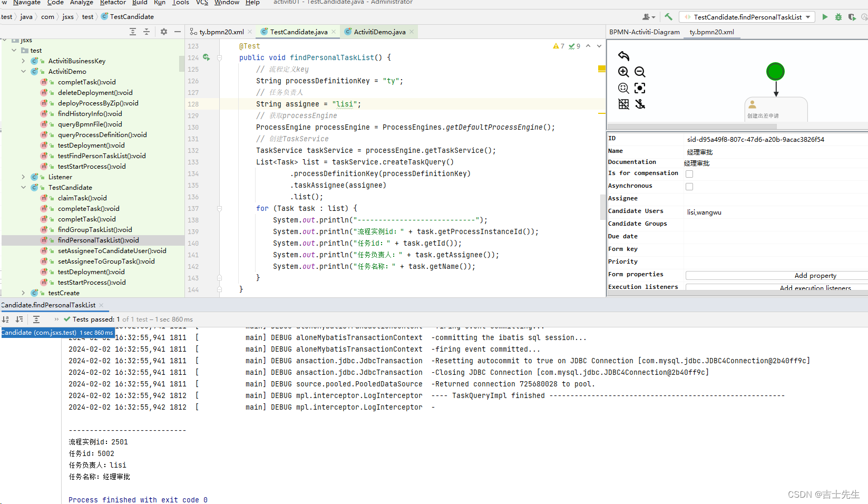Jump to previous highlighted error arrow
The height and width of the screenshot is (504, 868).
(x=588, y=46)
